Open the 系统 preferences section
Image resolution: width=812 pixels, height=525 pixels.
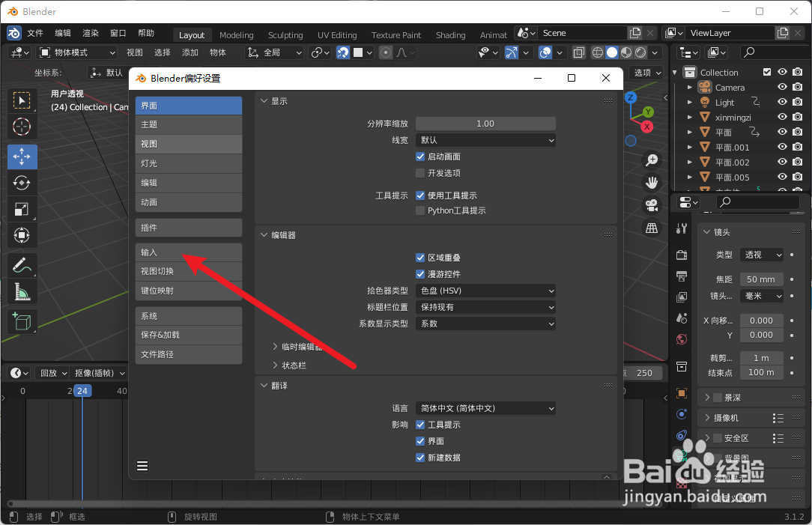(x=189, y=316)
